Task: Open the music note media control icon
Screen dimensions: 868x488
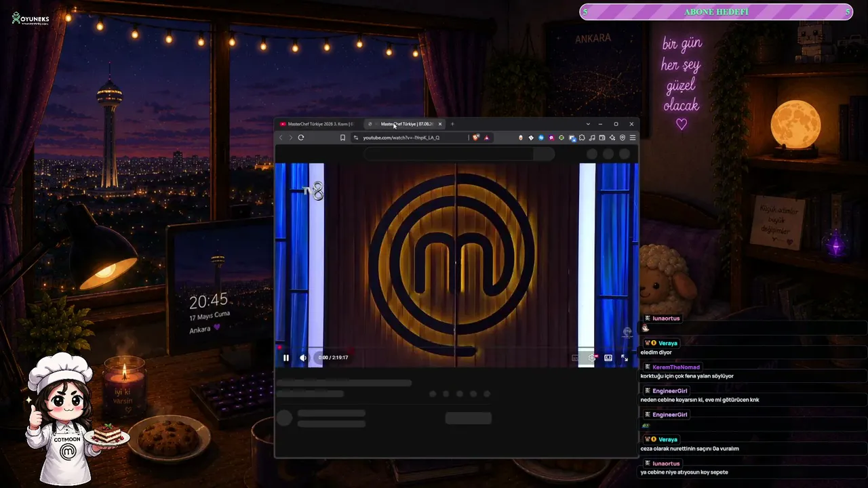Action: (x=592, y=138)
